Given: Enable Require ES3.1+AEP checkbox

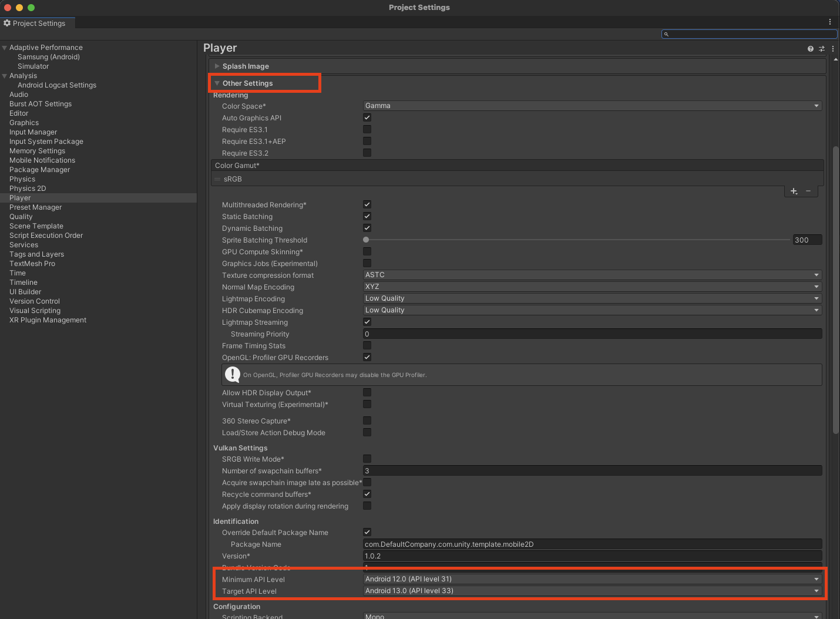Looking at the screenshot, I should pos(367,141).
